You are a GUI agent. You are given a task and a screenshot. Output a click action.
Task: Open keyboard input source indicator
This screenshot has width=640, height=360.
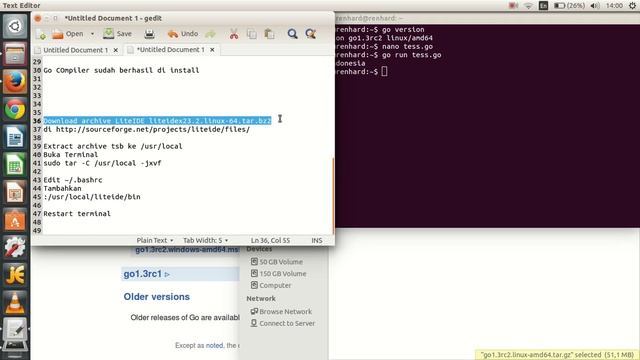click(x=543, y=6)
